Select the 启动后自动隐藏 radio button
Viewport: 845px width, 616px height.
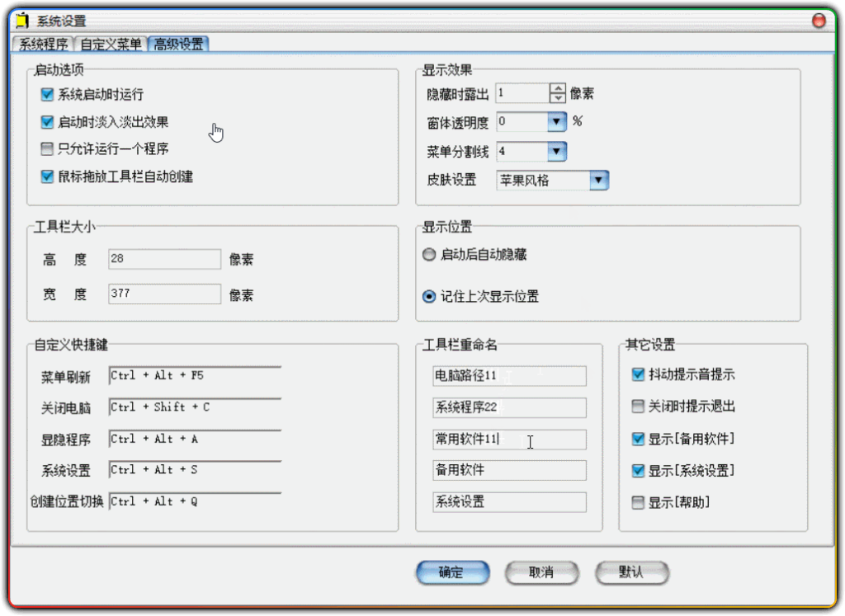pyautogui.click(x=430, y=255)
